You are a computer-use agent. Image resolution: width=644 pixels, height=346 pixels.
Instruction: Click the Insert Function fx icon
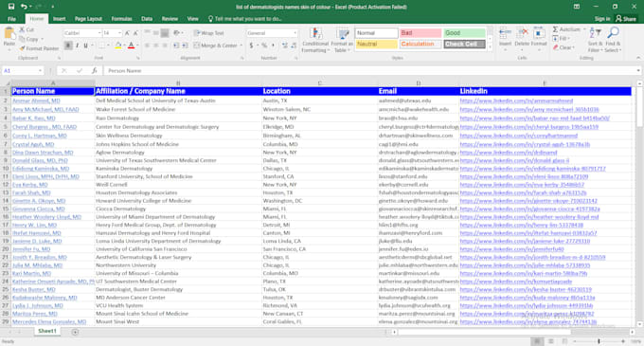tap(94, 71)
